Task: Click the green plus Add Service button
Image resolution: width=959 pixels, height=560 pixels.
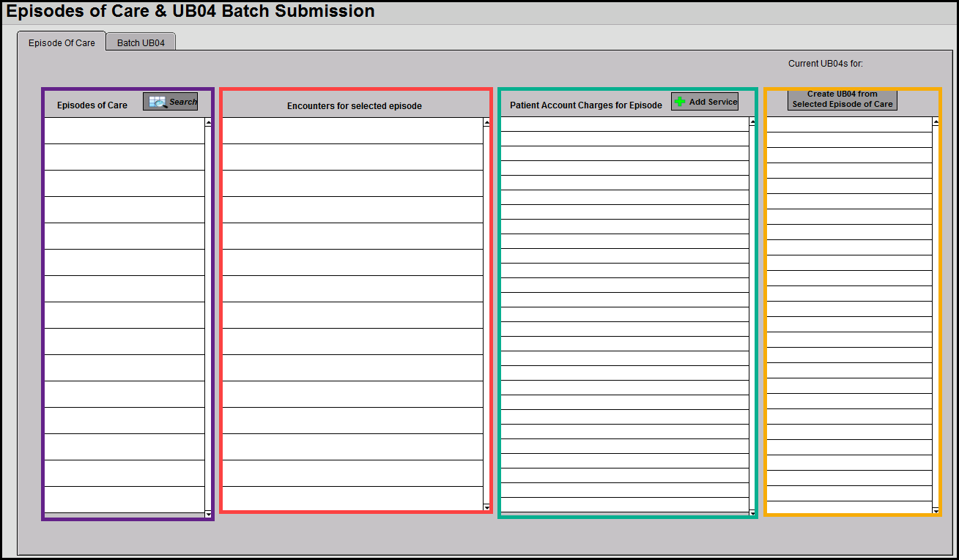Action: tap(704, 102)
